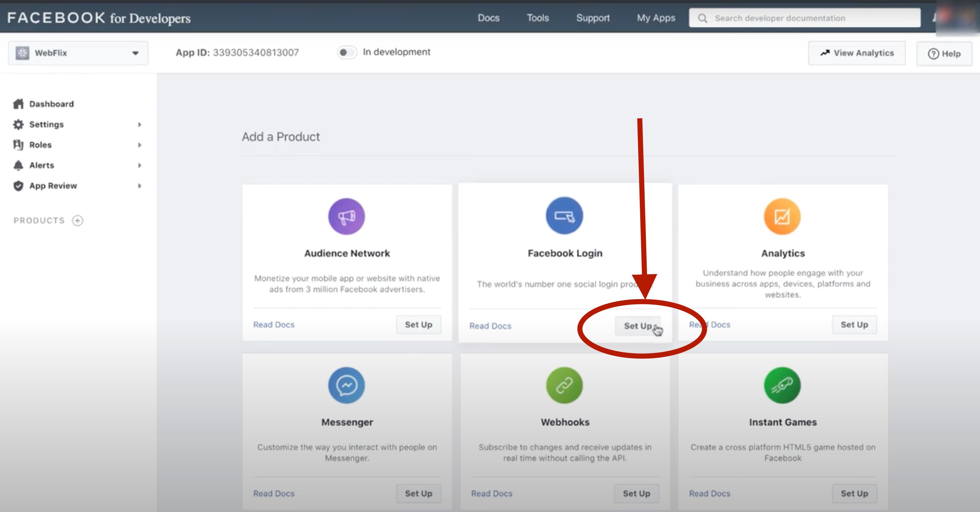Expand the Settings sidebar section
980x512 pixels.
[46, 124]
